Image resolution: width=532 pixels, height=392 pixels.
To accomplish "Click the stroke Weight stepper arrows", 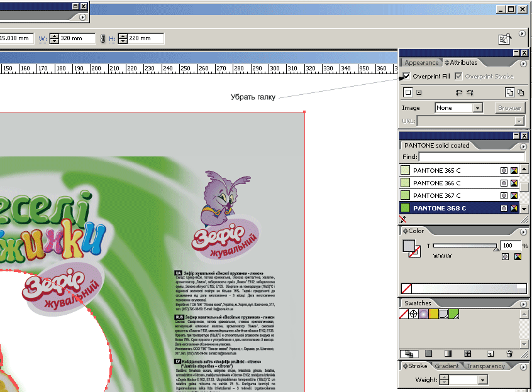I will point(444,380).
